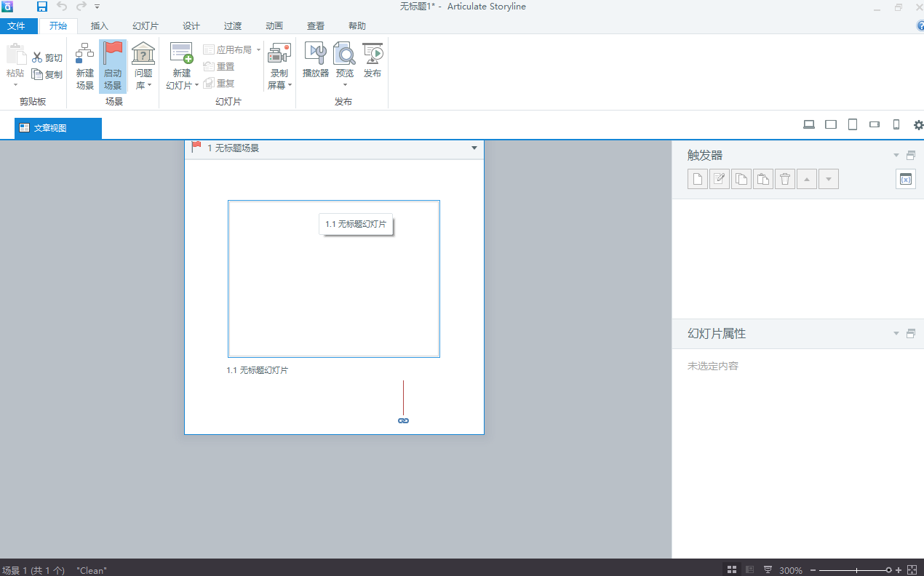Image resolution: width=924 pixels, height=576 pixels.
Task: Click 发布 publish button
Action: [373, 61]
